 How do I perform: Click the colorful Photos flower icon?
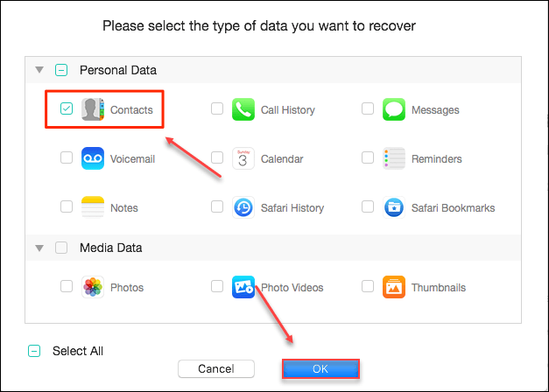tap(93, 287)
